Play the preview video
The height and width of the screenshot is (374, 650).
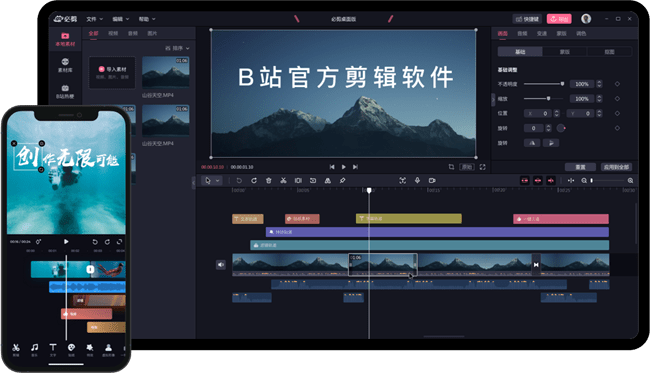tap(343, 167)
